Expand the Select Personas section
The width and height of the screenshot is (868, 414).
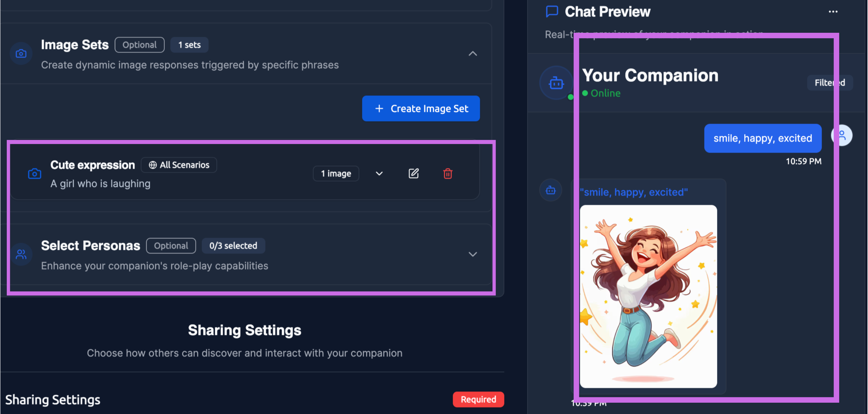point(473,254)
